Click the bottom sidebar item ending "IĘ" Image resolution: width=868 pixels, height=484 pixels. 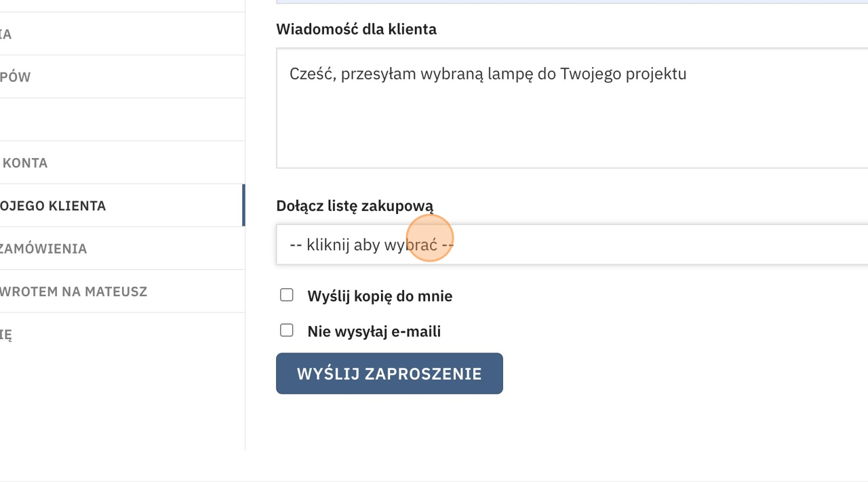(x=6, y=334)
